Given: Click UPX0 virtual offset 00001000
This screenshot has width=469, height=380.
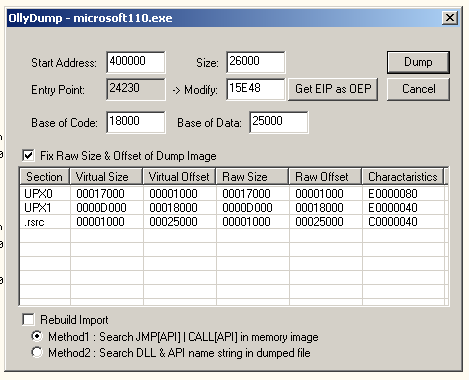Looking at the screenshot, I should (x=173, y=194).
